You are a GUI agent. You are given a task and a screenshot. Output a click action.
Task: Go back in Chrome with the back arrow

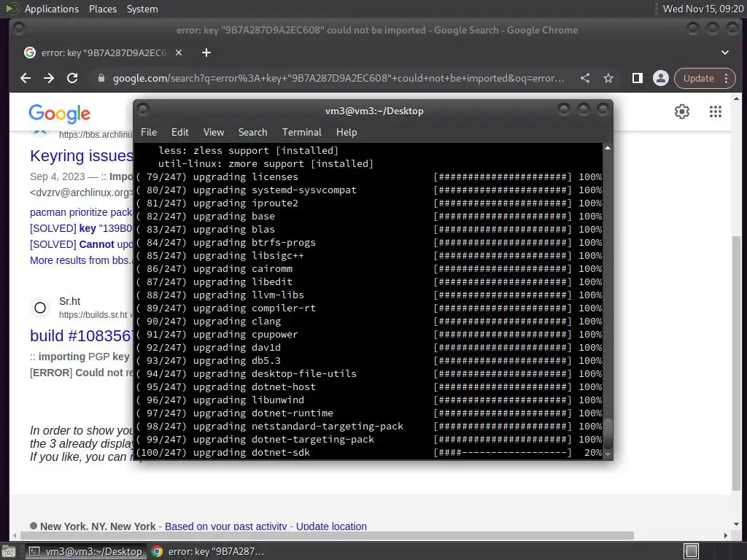point(26,78)
